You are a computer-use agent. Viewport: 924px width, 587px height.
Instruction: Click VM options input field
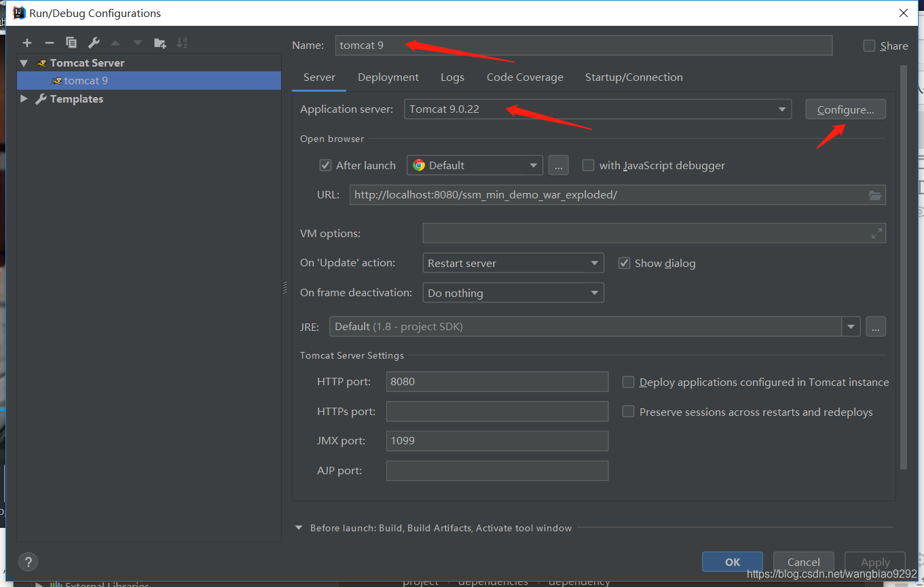point(654,233)
